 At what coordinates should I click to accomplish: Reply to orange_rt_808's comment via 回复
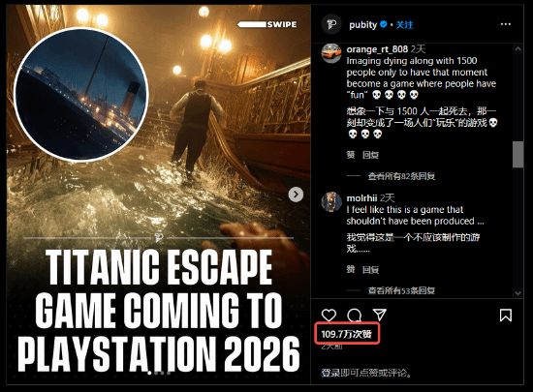point(370,155)
